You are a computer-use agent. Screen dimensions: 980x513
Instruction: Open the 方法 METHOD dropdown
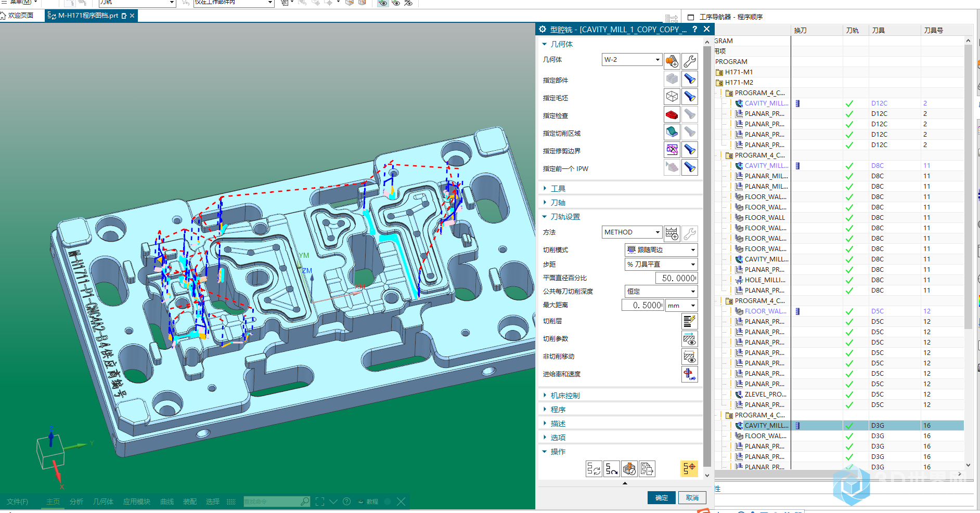[632, 232]
